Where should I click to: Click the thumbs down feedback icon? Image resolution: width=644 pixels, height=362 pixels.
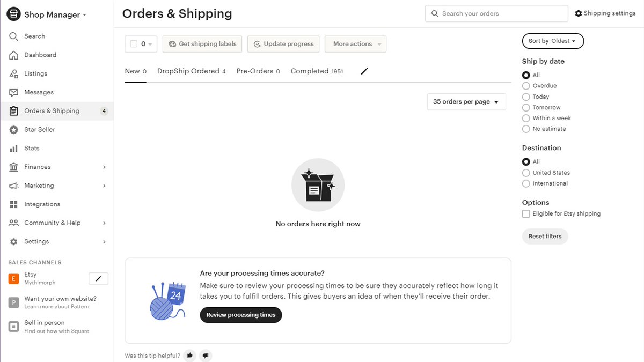point(206,356)
